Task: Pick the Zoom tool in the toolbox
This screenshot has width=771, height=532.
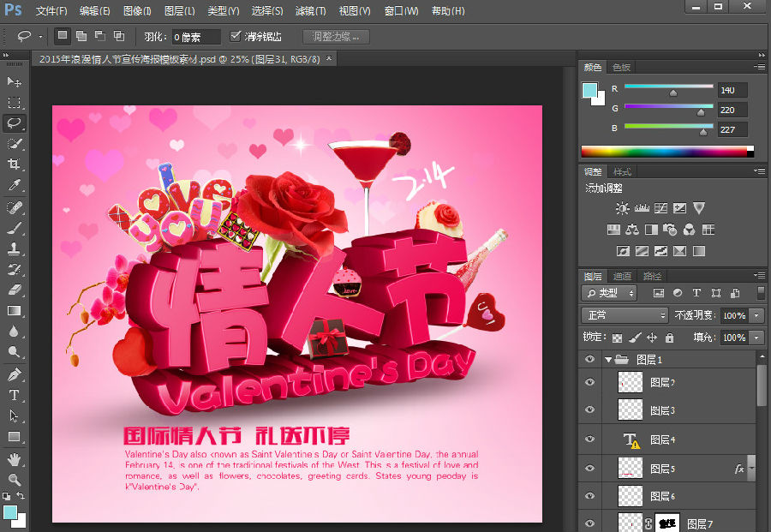Action: [14, 479]
